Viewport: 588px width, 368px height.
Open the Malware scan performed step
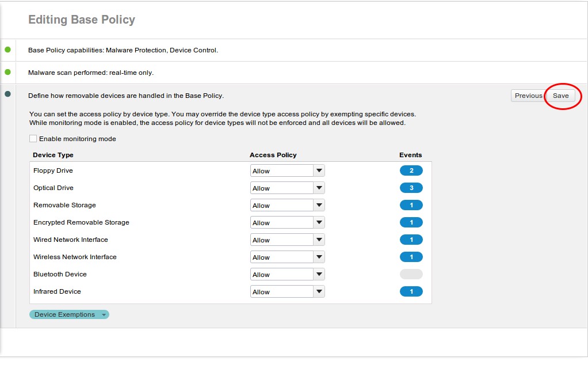coord(91,73)
